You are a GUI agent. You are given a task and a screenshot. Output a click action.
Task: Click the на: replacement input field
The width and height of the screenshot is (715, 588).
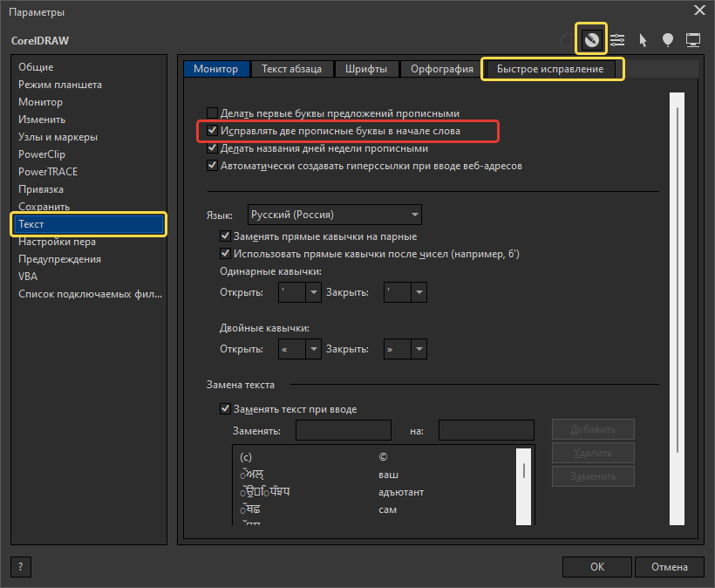[x=487, y=430]
